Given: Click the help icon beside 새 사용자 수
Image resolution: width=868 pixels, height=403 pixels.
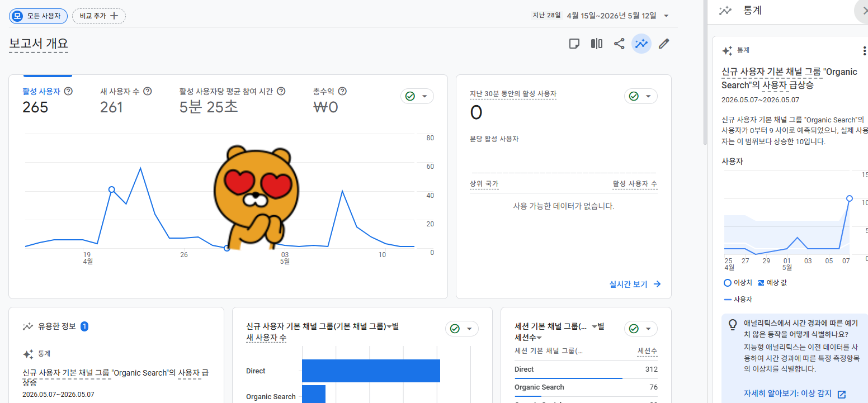Looking at the screenshot, I should (148, 91).
